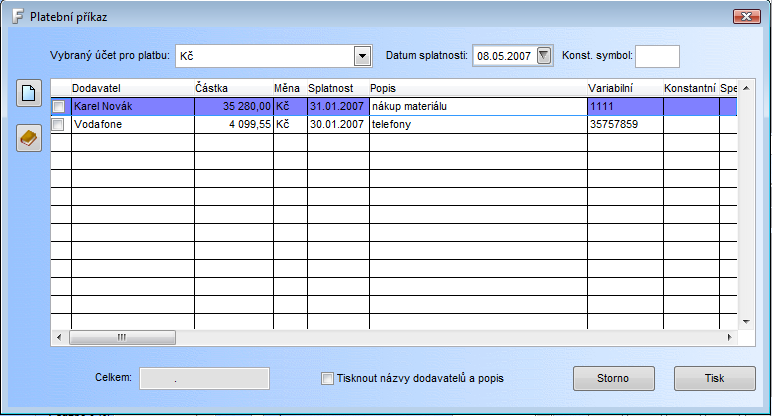
Task: Open the brown book icon button
Action: coord(29,138)
